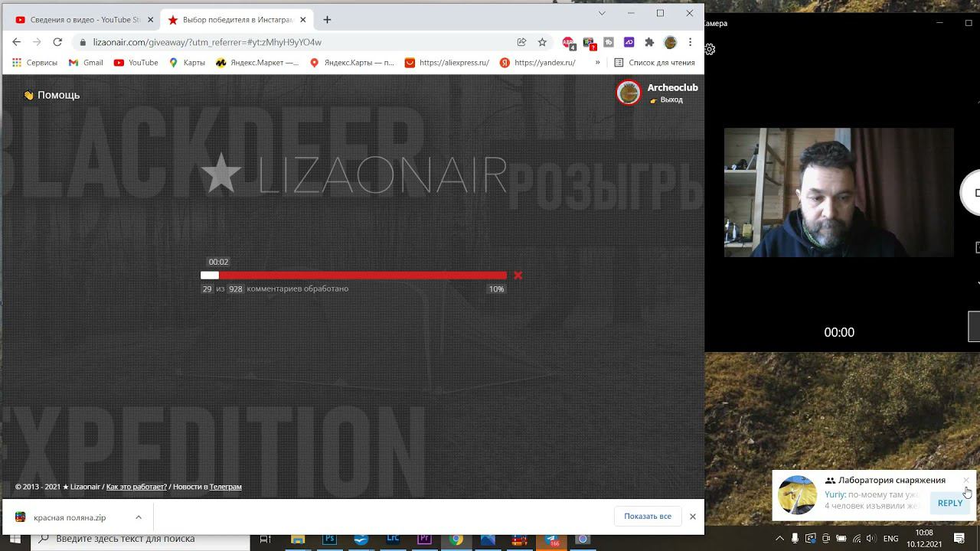Image resolution: width=980 pixels, height=551 pixels.
Task: Open the Карты bookmark
Action: [187, 63]
